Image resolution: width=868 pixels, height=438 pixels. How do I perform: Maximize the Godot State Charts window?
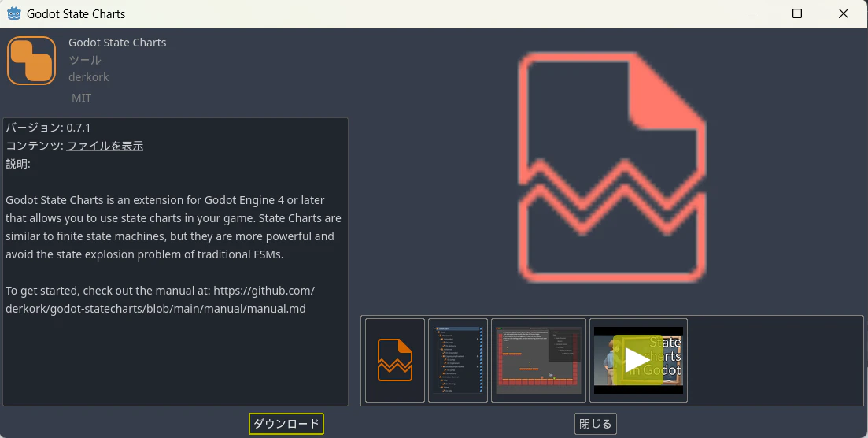click(x=797, y=13)
